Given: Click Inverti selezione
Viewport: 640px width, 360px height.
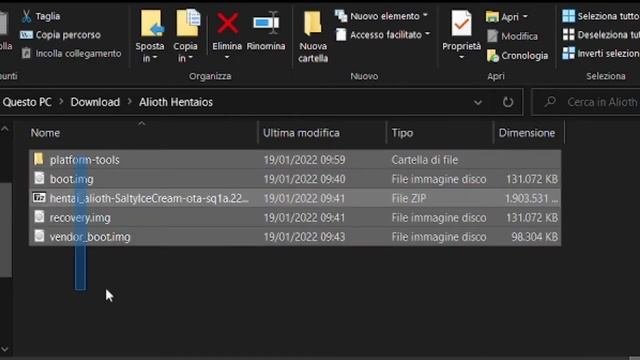Looking at the screenshot, I should pyautogui.click(x=601, y=53).
